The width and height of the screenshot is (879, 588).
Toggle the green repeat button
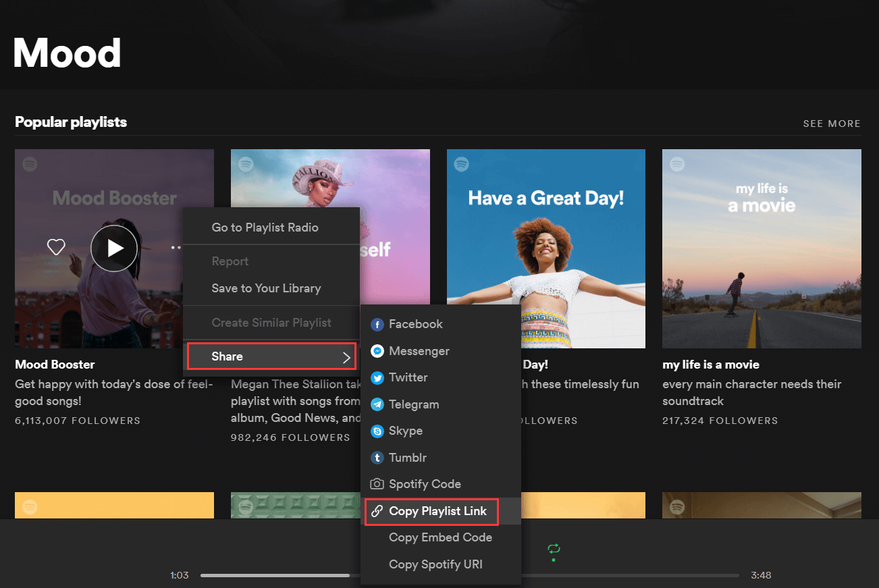pos(554,548)
